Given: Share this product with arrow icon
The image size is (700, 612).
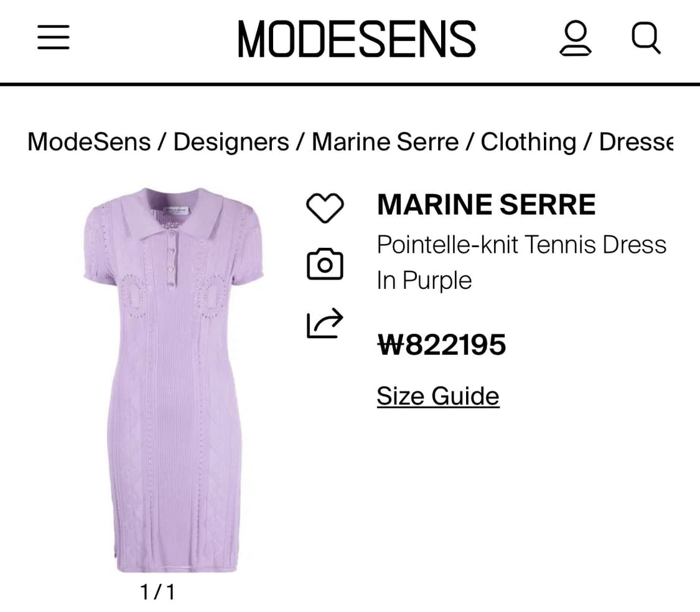Looking at the screenshot, I should 325,322.
